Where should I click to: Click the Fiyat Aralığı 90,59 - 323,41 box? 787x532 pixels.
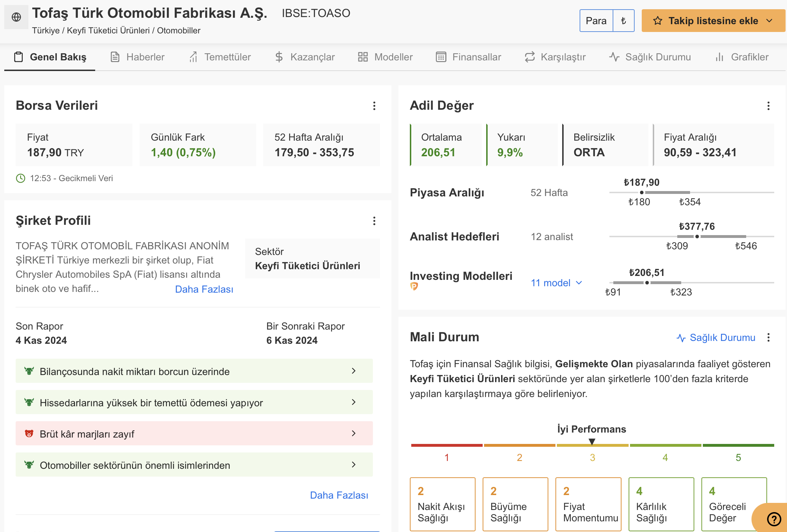(713, 145)
